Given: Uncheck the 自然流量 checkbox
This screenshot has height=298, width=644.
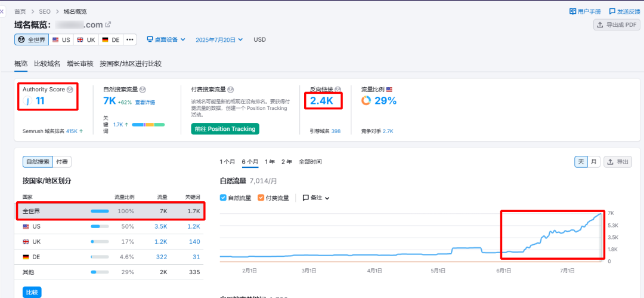Looking at the screenshot, I should 223,198.
